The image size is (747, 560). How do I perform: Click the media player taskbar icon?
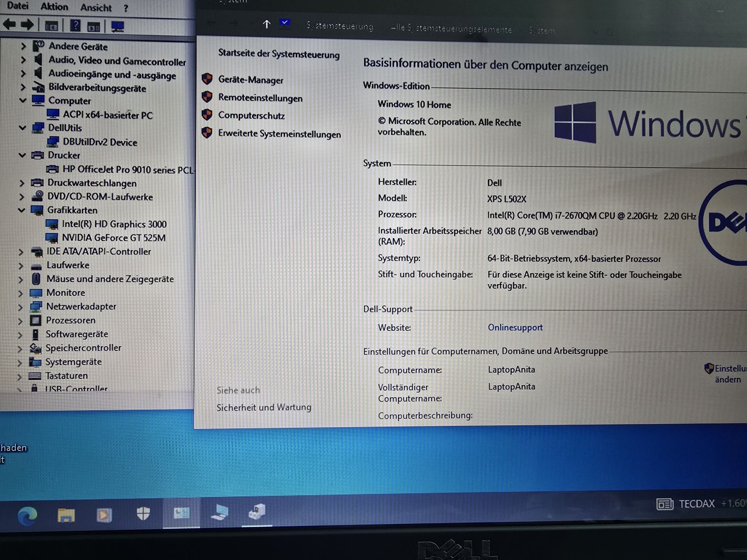(104, 515)
